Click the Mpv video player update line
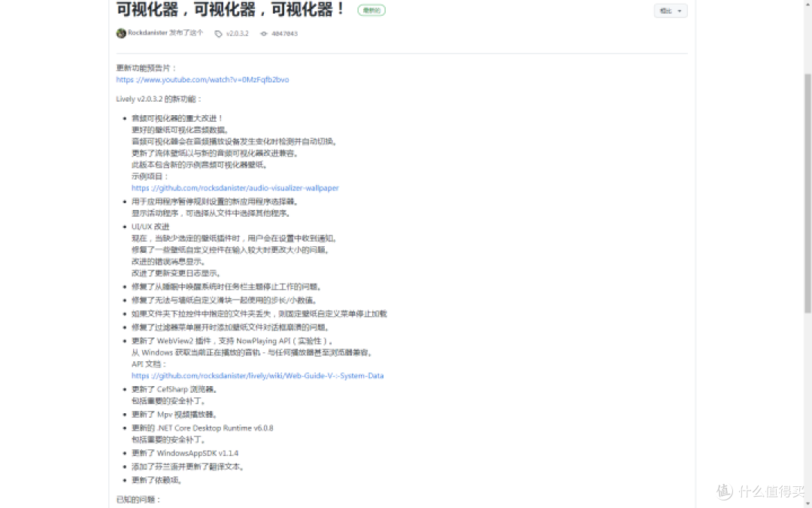 174,414
